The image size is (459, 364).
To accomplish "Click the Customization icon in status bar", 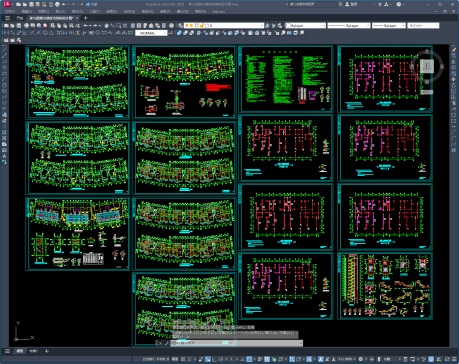I will pos(454,359).
